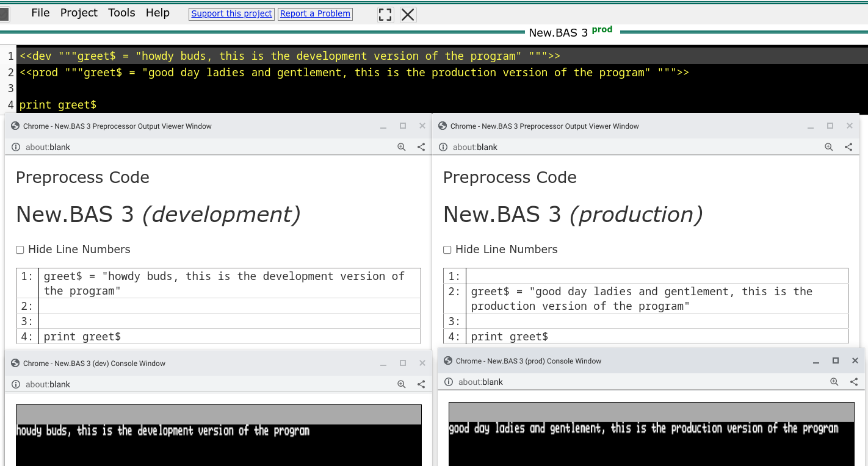Click about:blank address in dev Console Window
This screenshot has width=868, height=466.
[x=48, y=384]
